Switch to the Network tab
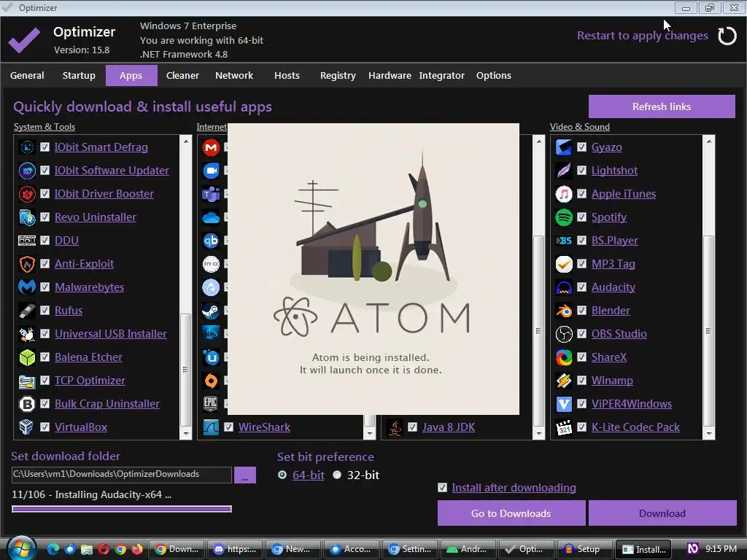Image resolution: width=747 pixels, height=560 pixels. (x=234, y=75)
